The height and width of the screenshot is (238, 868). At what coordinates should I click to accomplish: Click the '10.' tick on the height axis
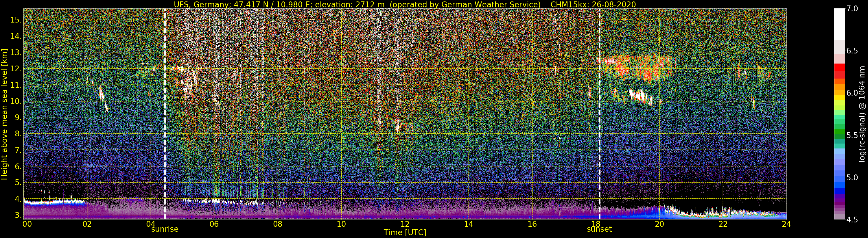[16, 101]
